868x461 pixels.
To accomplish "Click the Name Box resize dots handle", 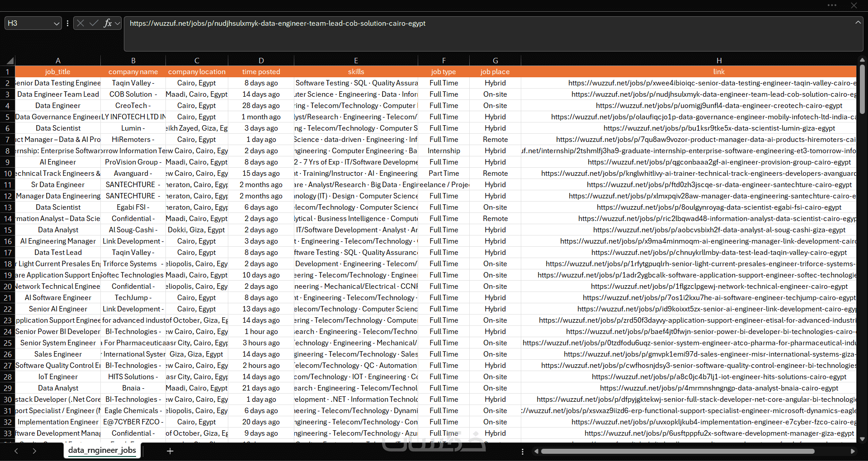I will (67, 23).
